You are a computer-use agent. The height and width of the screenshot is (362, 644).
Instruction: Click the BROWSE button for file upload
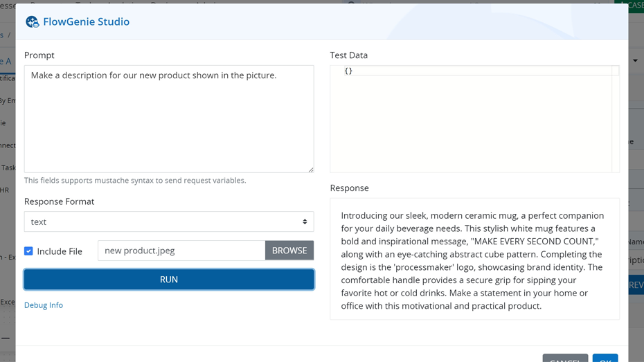tap(289, 251)
